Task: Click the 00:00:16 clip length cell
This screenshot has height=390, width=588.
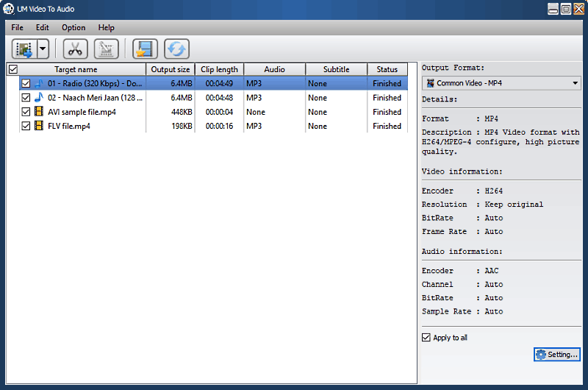Action: pyautogui.click(x=219, y=126)
